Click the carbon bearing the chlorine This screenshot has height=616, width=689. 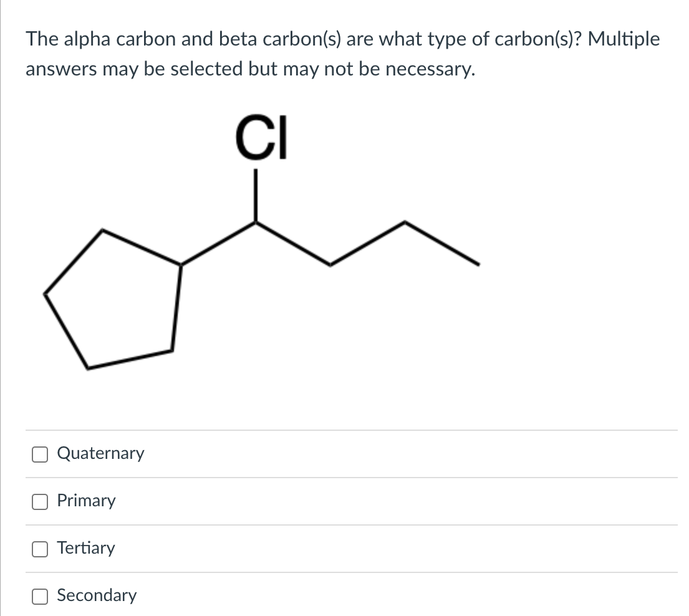tap(256, 223)
